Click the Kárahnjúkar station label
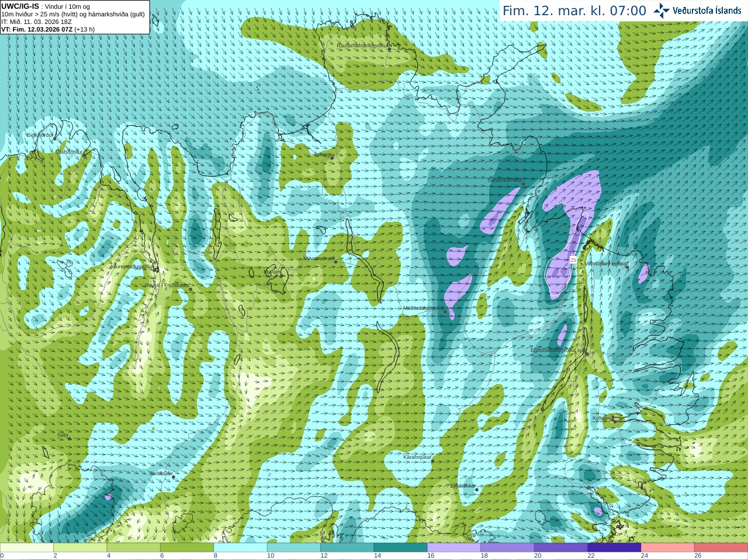Viewport: 748px width, 560px height. pos(417,457)
